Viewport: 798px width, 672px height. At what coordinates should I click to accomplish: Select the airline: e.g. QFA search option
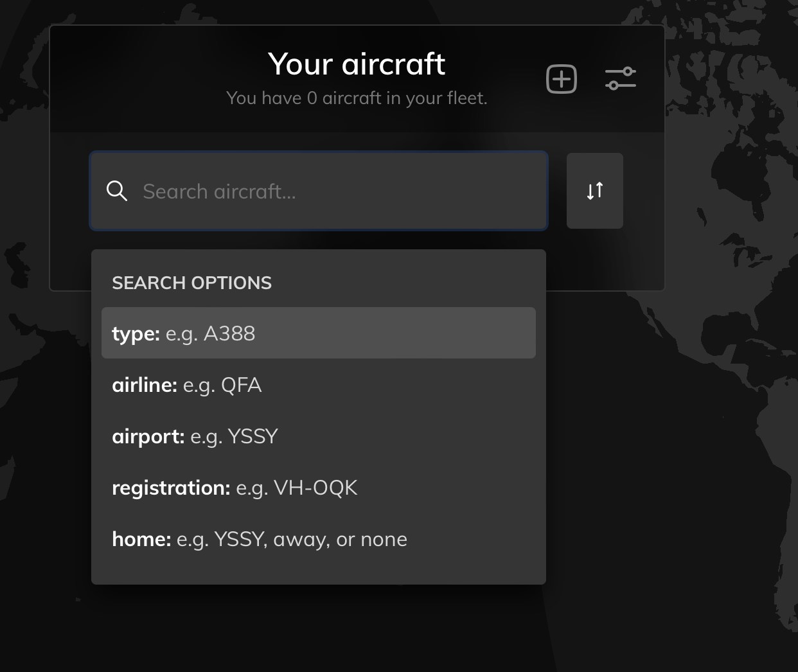point(319,384)
